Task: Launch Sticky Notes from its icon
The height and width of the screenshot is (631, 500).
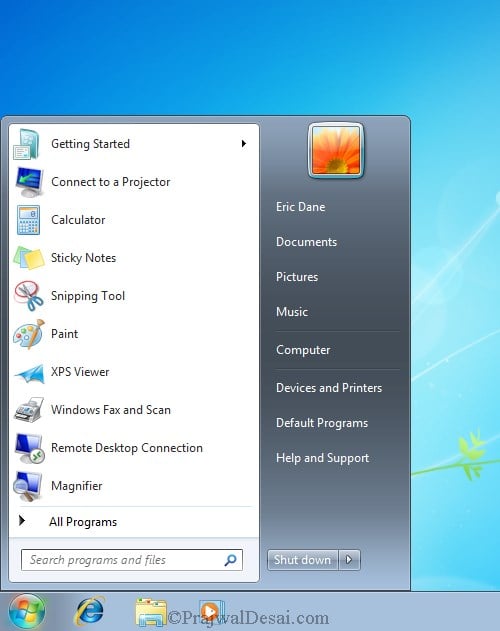Action: [x=29, y=258]
